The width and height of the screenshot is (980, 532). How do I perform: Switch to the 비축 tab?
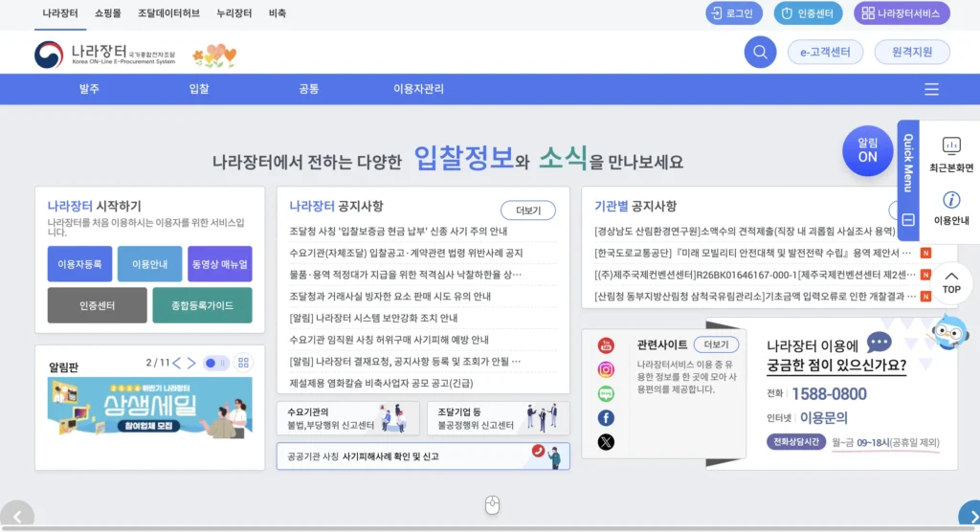point(277,13)
